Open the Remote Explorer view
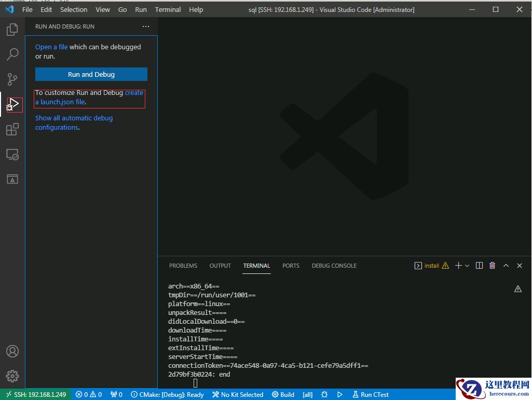This screenshot has height=400, width=532. (12, 154)
